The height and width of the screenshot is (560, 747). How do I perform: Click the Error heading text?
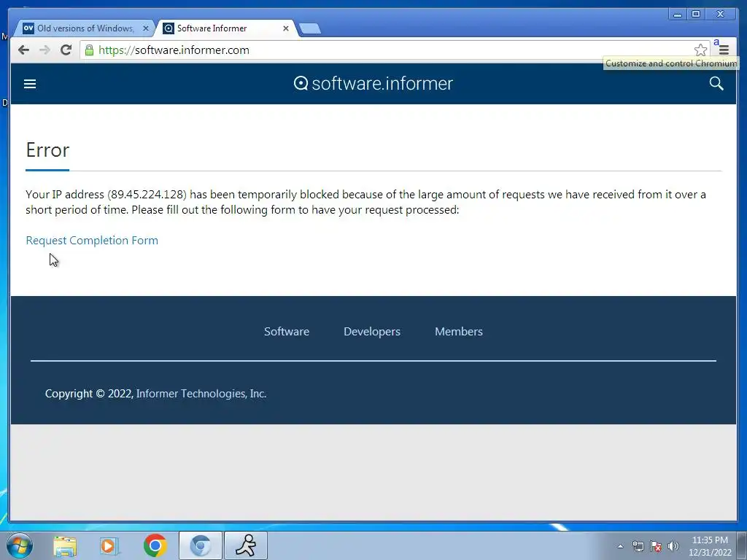point(47,150)
